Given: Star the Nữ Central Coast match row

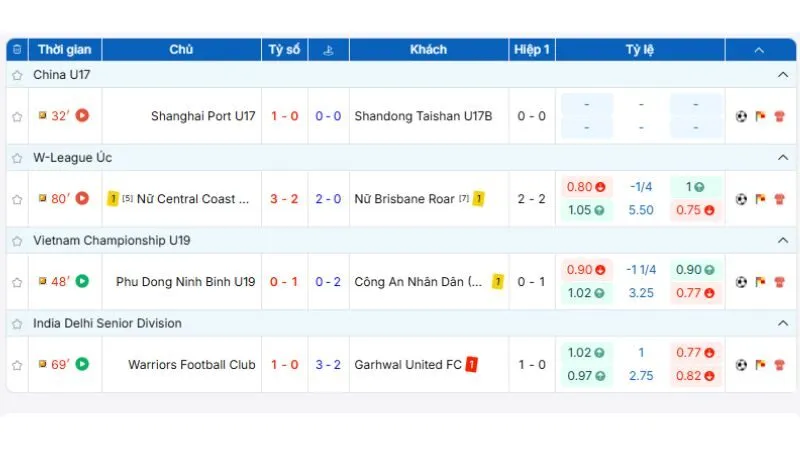Looking at the screenshot, I should click(17, 199).
